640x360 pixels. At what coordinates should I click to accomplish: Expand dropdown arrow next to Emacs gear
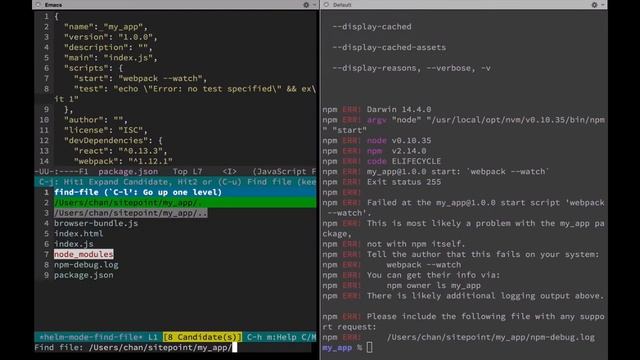pos(314,5)
